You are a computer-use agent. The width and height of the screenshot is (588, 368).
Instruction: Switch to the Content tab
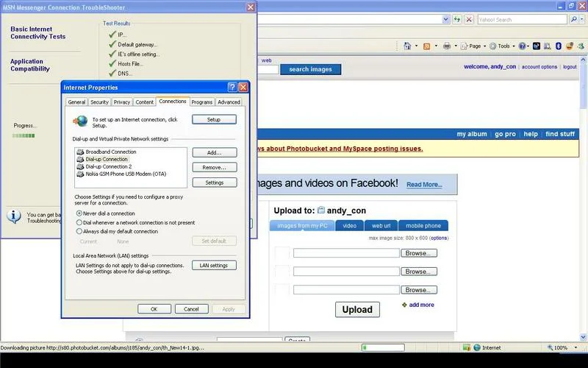[144, 102]
